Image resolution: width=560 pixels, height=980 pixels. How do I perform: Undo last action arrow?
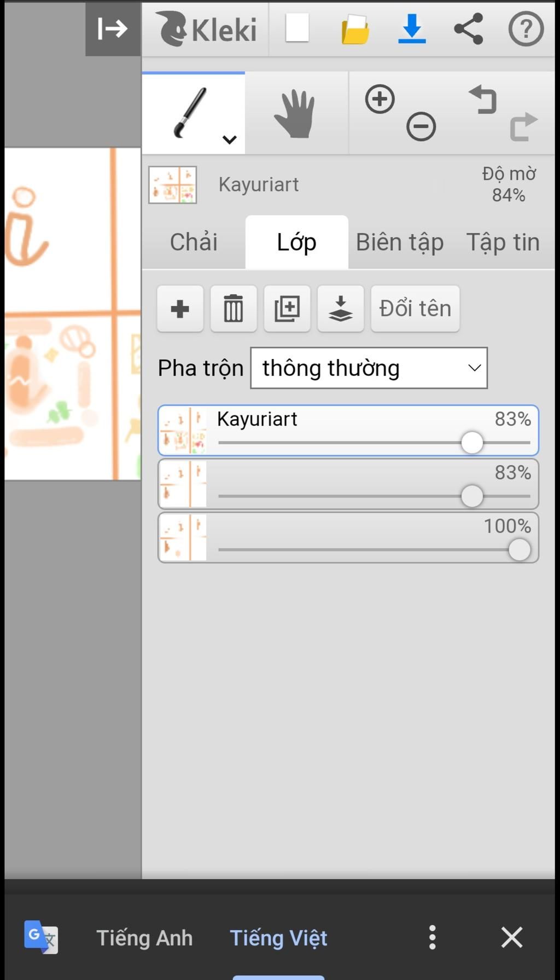483,100
